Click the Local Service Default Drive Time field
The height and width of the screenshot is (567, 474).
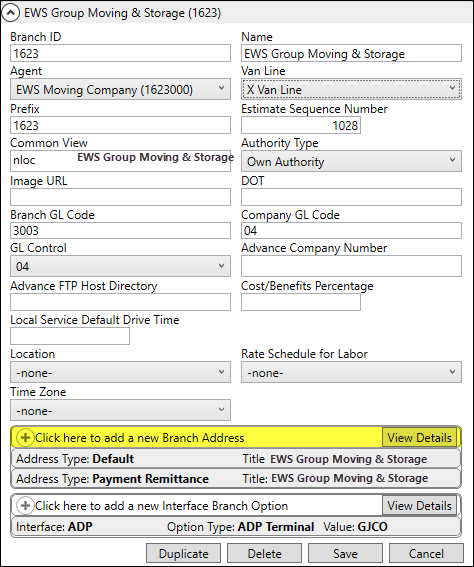(70, 336)
